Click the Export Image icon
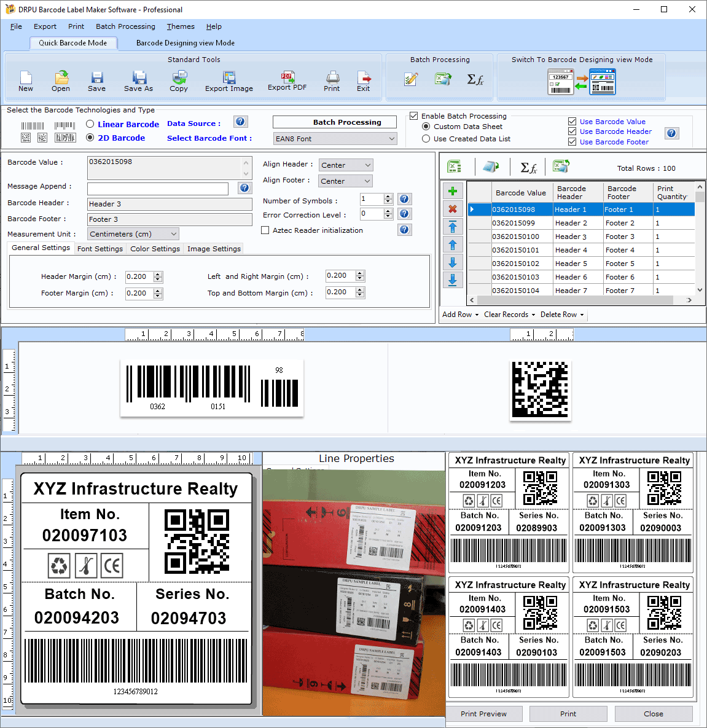Screen dimensions: 707x728 229,80
